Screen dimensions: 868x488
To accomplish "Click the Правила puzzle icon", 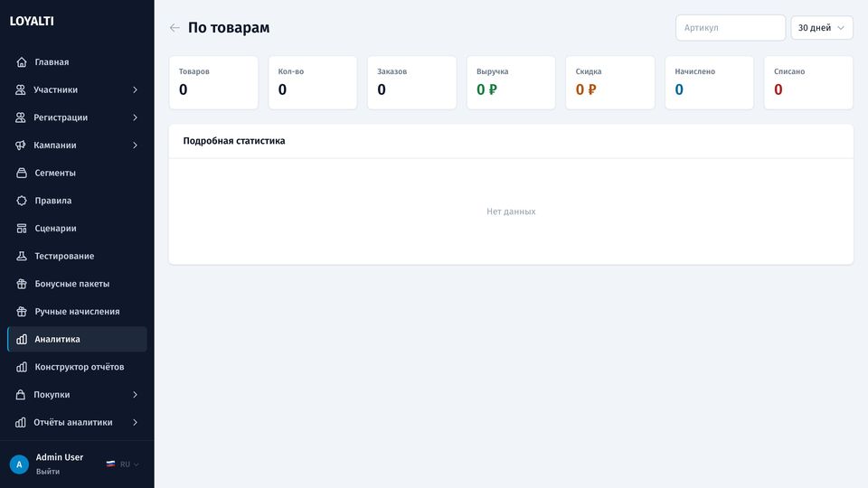I will tap(22, 201).
